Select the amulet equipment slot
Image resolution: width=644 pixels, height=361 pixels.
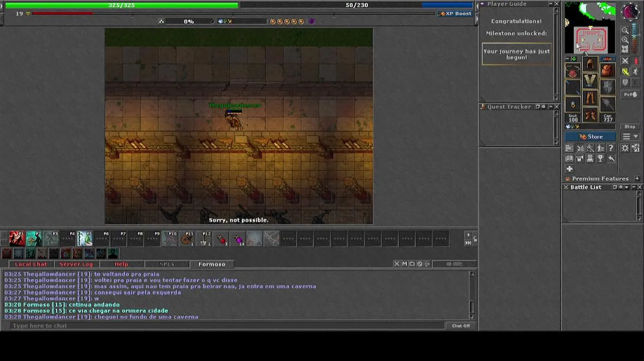click(x=573, y=70)
